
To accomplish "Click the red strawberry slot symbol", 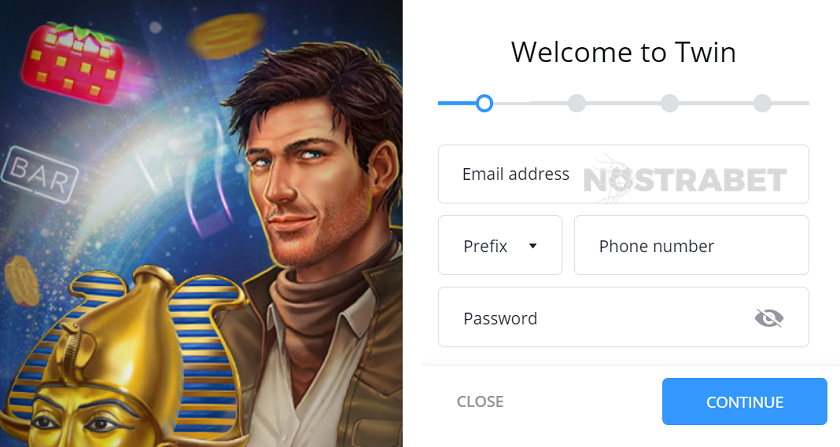I will [x=72, y=62].
